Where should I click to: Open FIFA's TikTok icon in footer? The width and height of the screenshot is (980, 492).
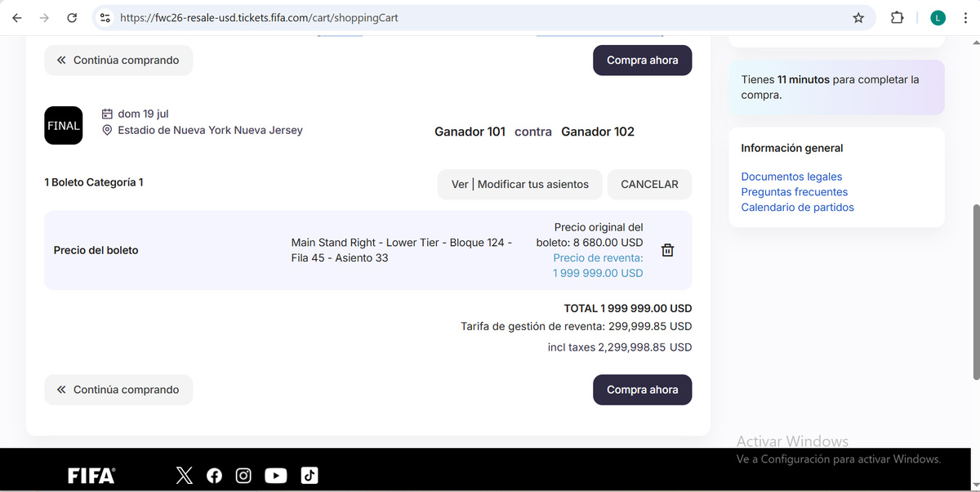coord(310,476)
